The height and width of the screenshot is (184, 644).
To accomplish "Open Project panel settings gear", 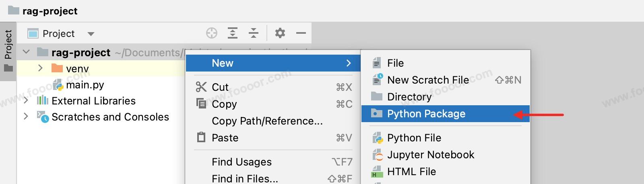I will pos(280,33).
